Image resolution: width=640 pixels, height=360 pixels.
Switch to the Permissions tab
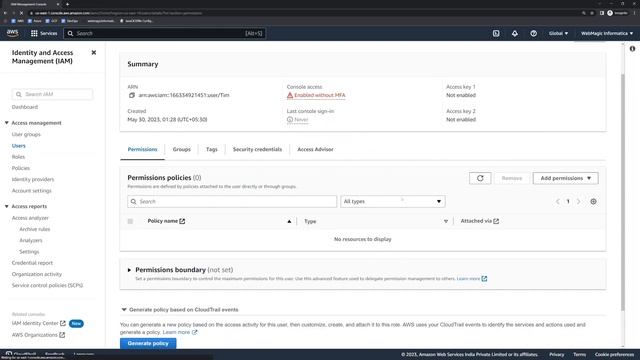(142, 149)
